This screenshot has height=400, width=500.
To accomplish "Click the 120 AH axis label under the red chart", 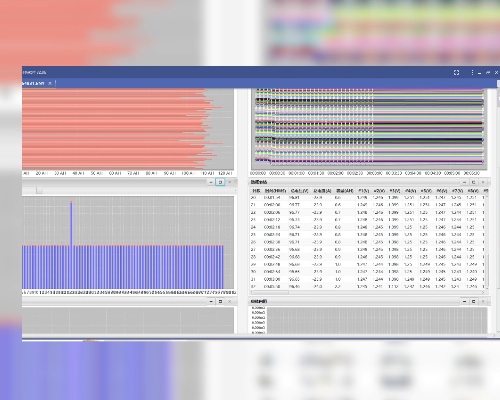I will click(225, 173).
